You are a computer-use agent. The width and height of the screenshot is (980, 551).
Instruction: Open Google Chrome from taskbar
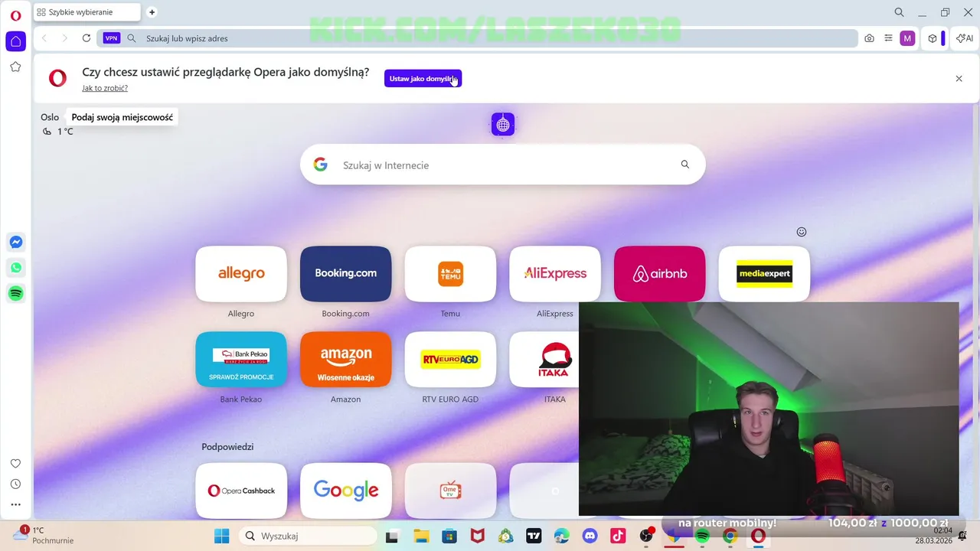click(730, 536)
